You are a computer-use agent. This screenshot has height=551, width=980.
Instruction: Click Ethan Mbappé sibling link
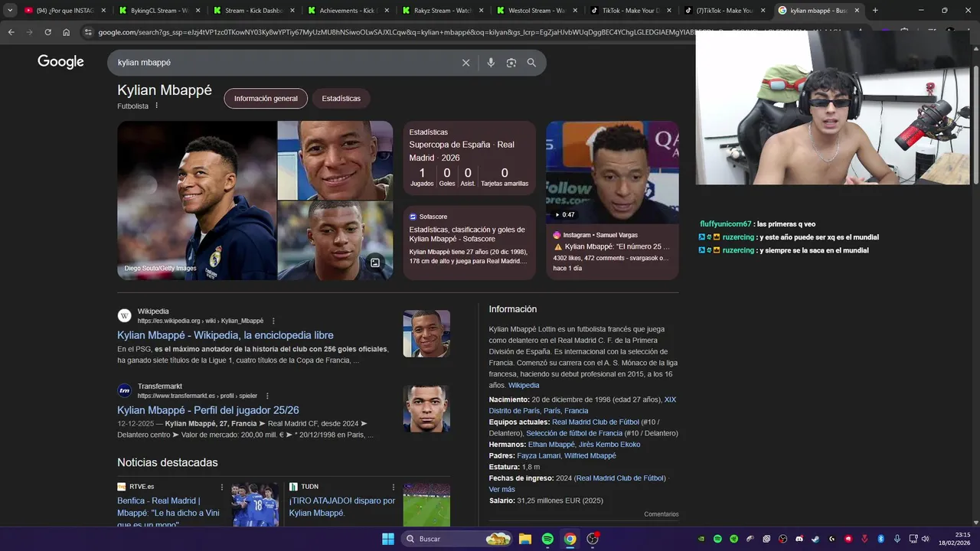click(x=551, y=445)
